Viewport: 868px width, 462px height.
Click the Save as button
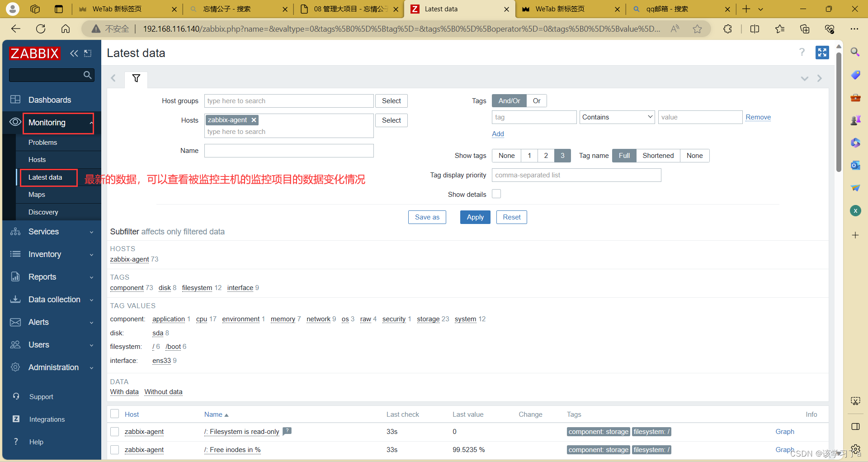click(x=427, y=217)
